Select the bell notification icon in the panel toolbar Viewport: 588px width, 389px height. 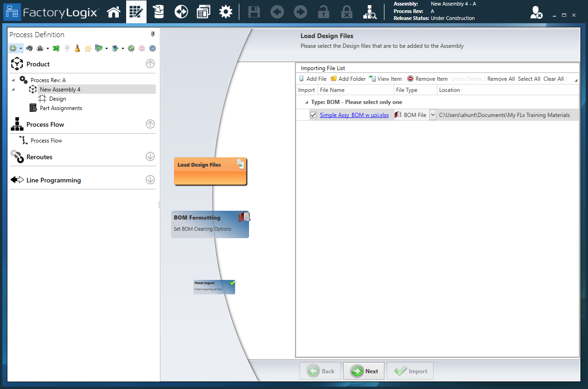click(x=77, y=48)
